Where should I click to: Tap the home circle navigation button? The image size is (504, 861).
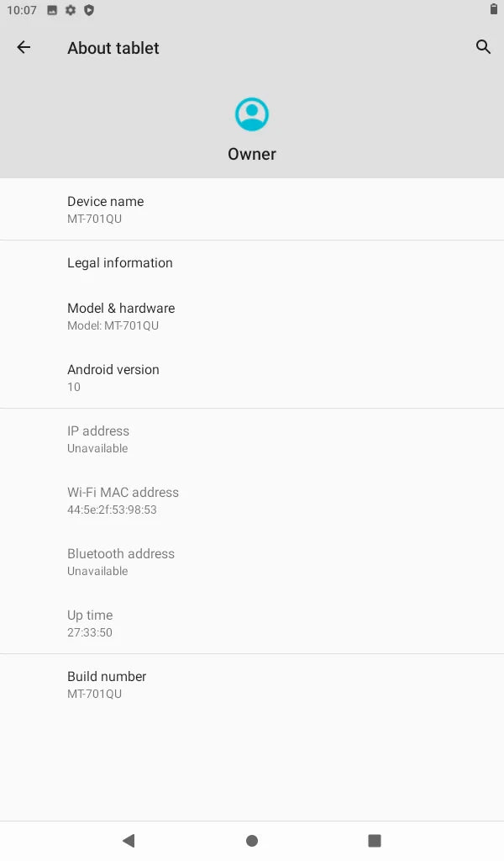click(x=251, y=840)
